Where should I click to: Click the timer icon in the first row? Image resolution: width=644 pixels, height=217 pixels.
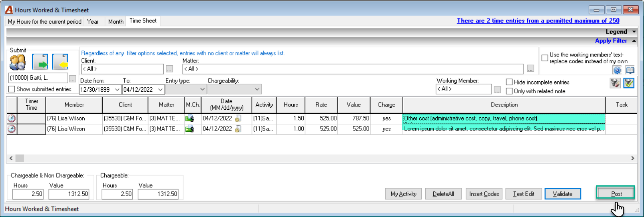click(x=12, y=118)
